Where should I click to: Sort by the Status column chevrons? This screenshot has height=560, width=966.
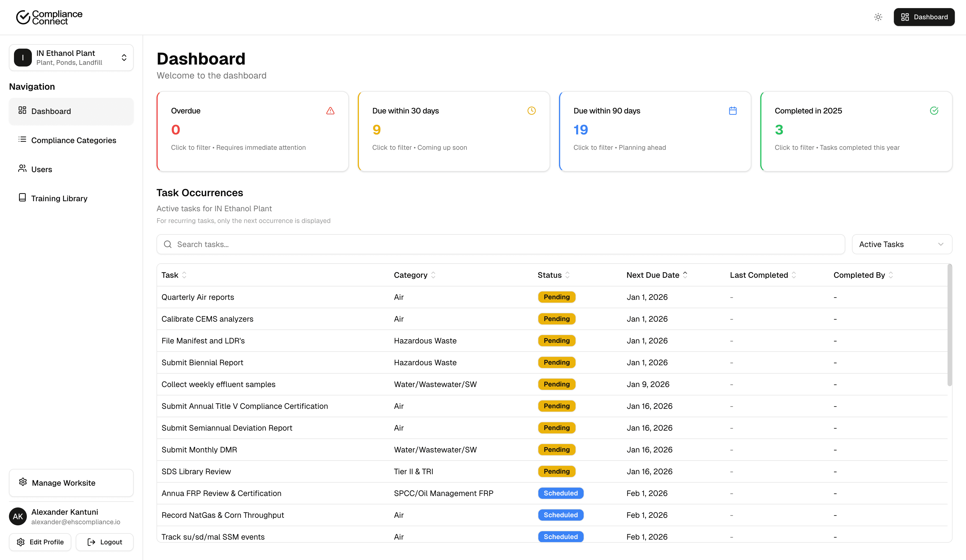[567, 275]
